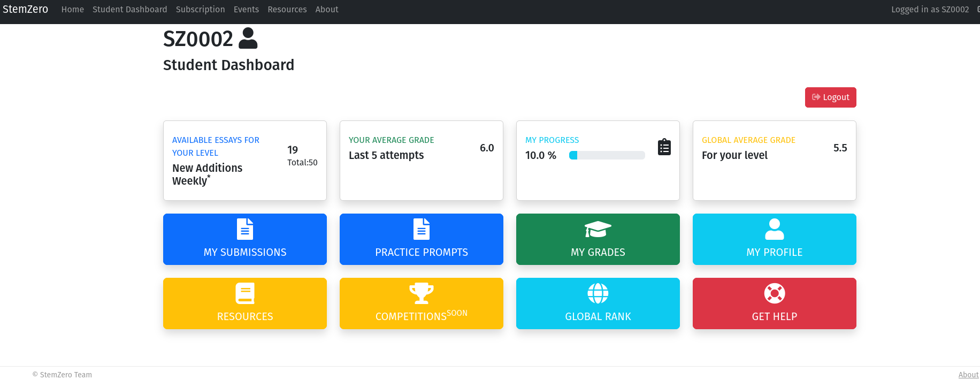Click the document icon on Practice Prompts
Screen dimensions: 980x387
422,229
